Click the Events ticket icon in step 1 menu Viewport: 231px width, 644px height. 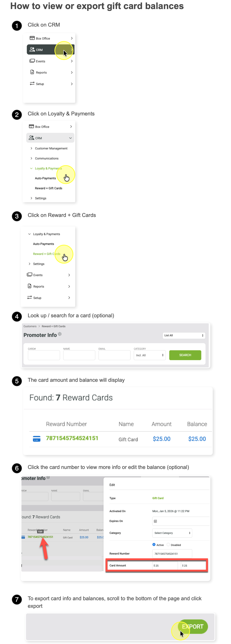click(32, 61)
